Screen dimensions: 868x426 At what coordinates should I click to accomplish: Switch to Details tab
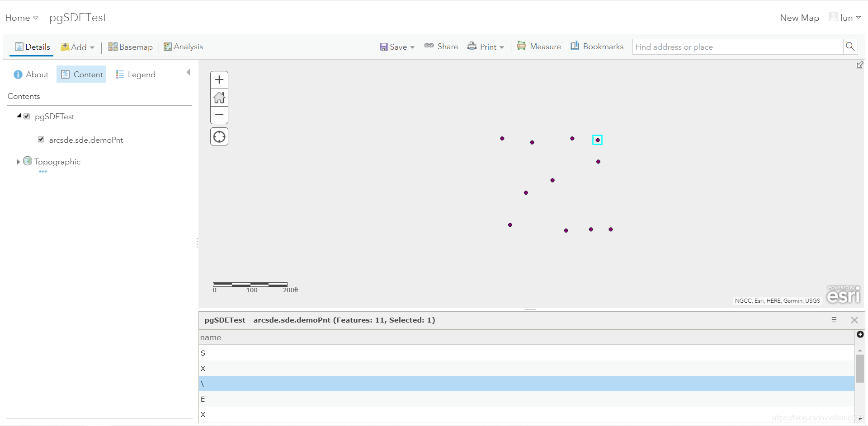tap(32, 47)
